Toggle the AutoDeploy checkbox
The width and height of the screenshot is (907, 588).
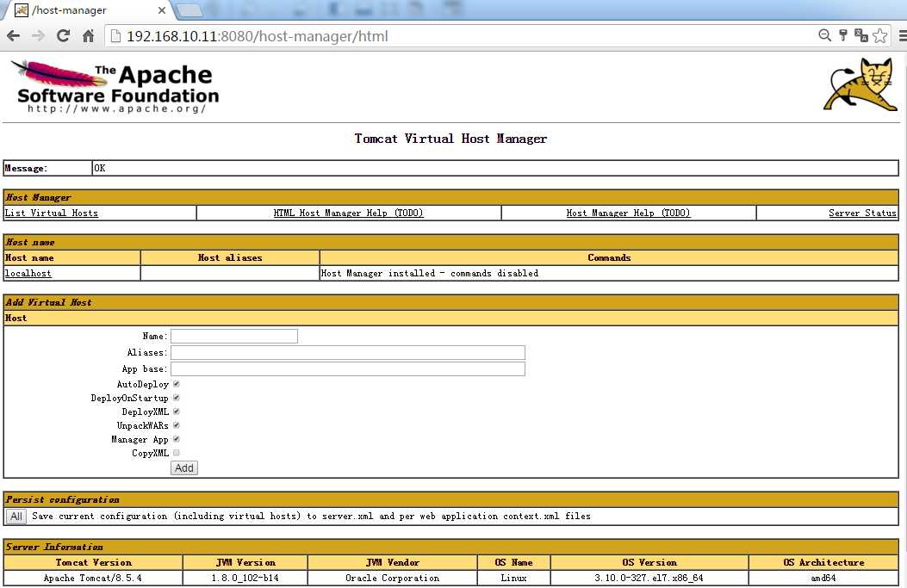(x=177, y=384)
